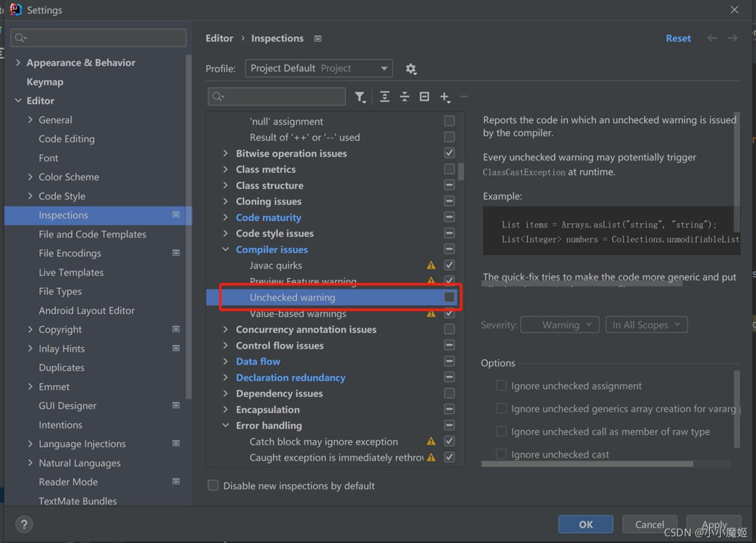Open the Severity Warning dropdown
The image size is (756, 543).
(x=560, y=324)
